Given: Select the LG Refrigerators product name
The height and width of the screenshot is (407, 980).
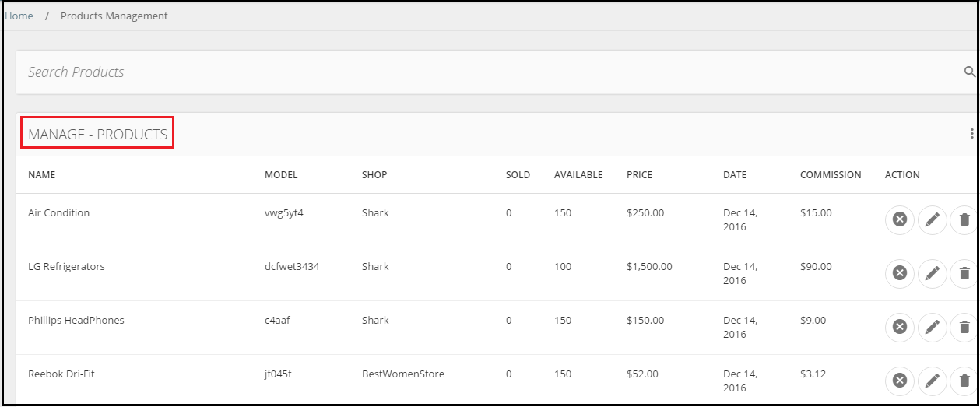Looking at the screenshot, I should pos(66,267).
